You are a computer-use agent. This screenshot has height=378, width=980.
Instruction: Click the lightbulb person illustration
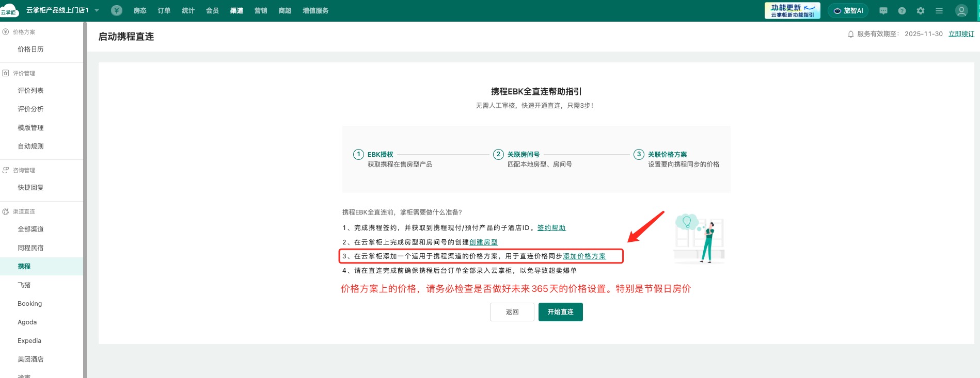tap(699, 239)
